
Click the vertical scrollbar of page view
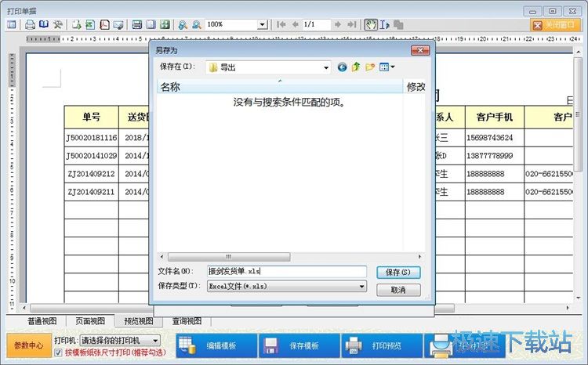578,114
